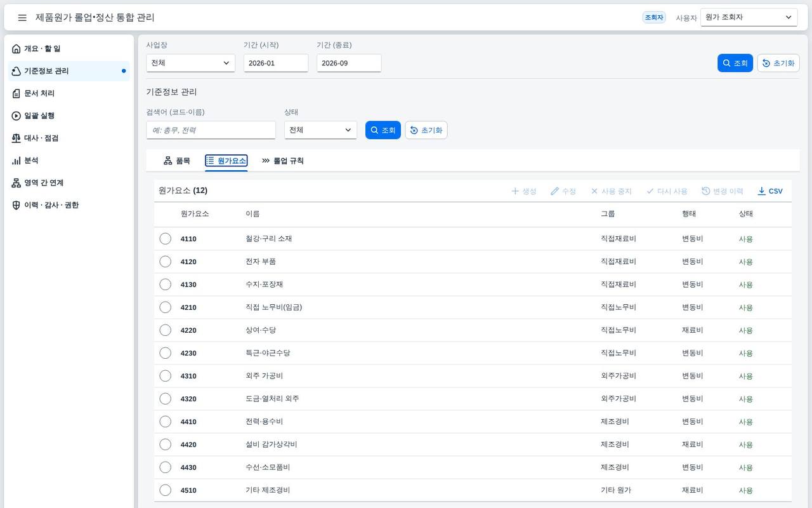Viewport: 812px width, 508px height.
Task: Click the 다시 사용 action
Action: [667, 191]
